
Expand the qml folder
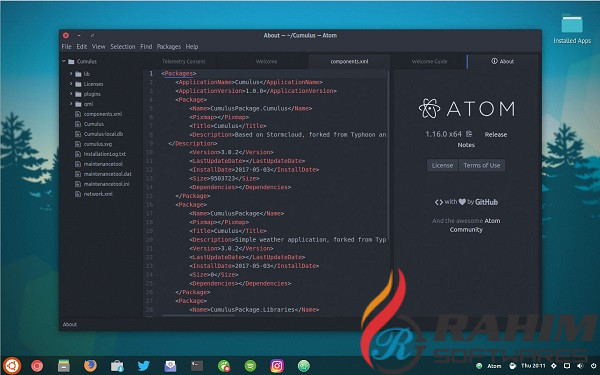coord(71,104)
